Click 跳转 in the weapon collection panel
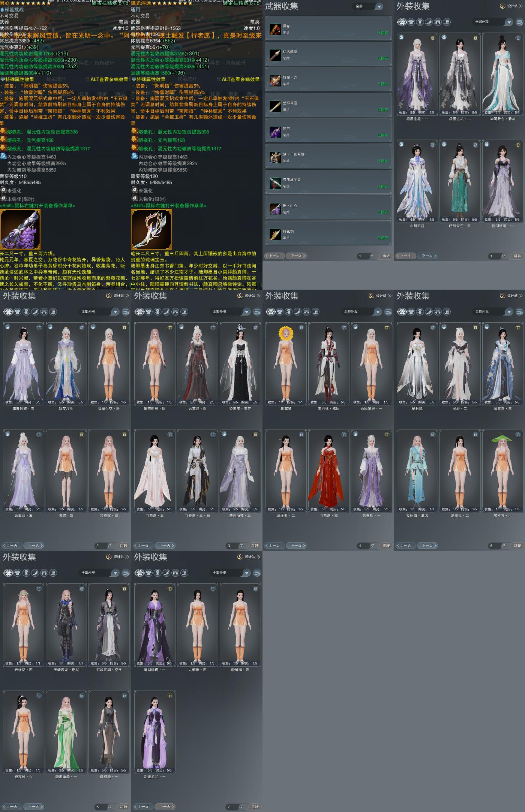 pyautogui.click(x=386, y=256)
